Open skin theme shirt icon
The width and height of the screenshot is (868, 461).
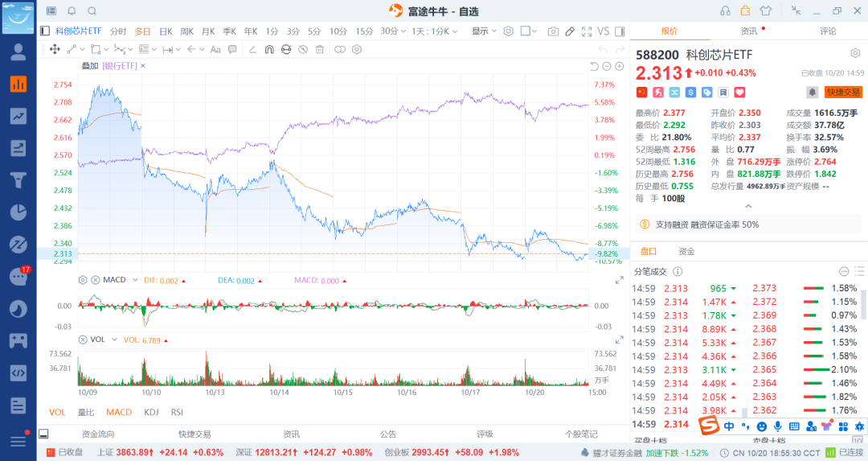tap(766, 10)
